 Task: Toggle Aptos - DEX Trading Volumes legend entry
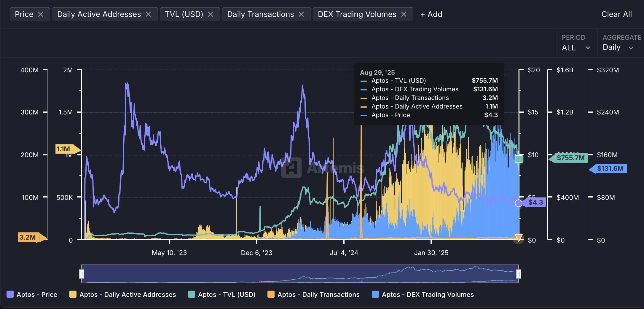point(423,294)
